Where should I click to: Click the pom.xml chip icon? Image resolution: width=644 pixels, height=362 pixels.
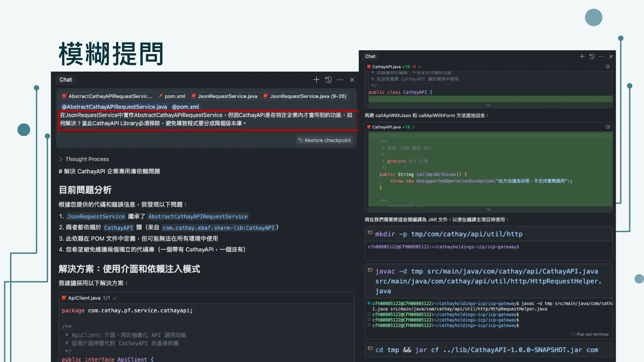point(160,96)
